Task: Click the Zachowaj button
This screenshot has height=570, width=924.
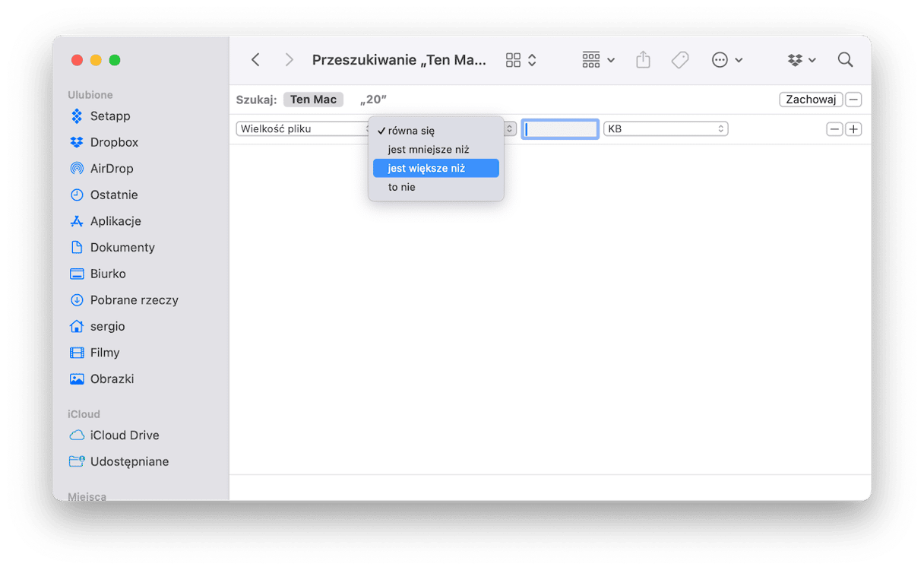Action: coord(811,100)
